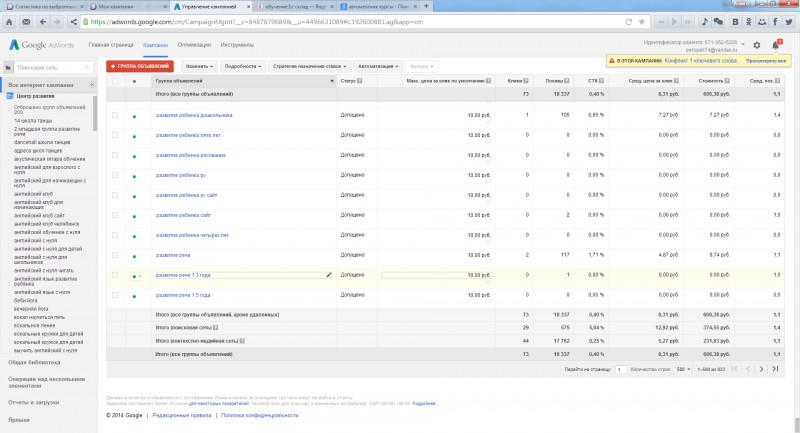Click the home icon in the browser toolbar
The width and height of the screenshot is (800, 433).
[x=9, y=22]
